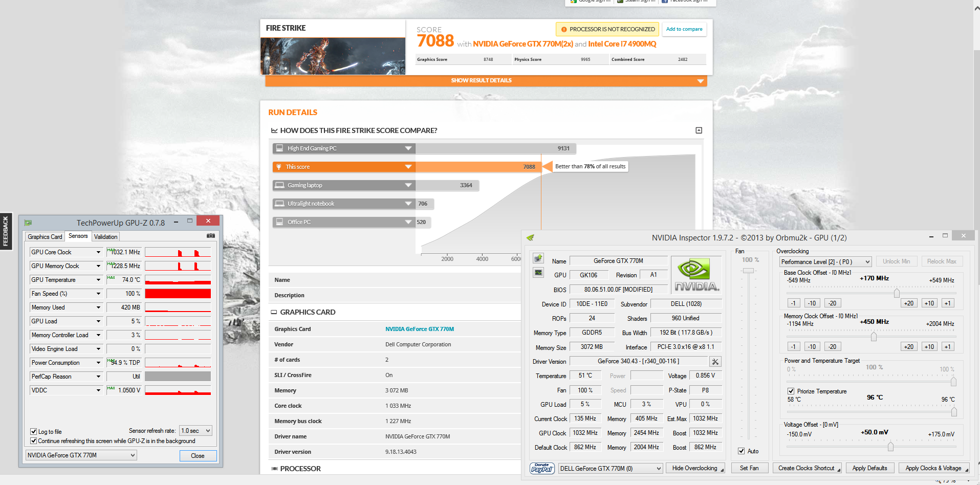Click the Base Clock Offset slider handle
Screen dimensions: 980x485
[x=897, y=293]
